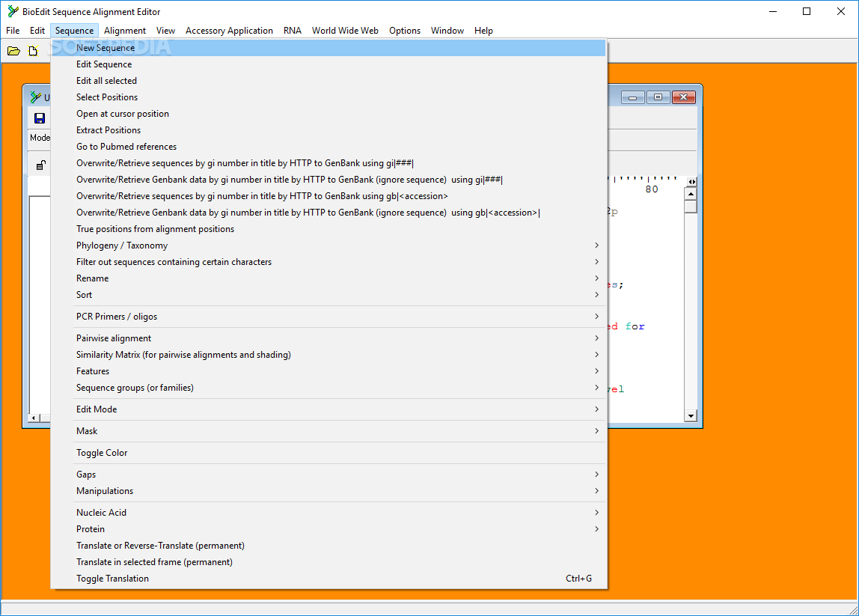Expand the Features submenu
This screenshot has width=859, height=616.
pyautogui.click(x=328, y=371)
